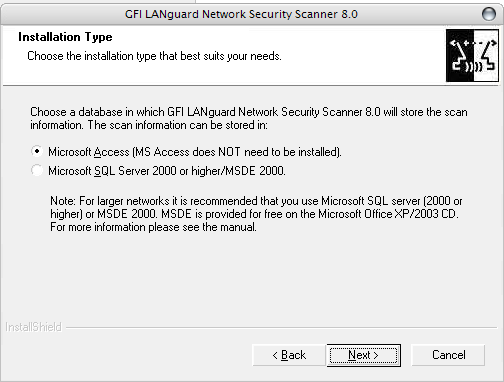Viewport: 504px width, 382px height.
Task: Click the grey sphere button in title bar
Action: click(489, 14)
